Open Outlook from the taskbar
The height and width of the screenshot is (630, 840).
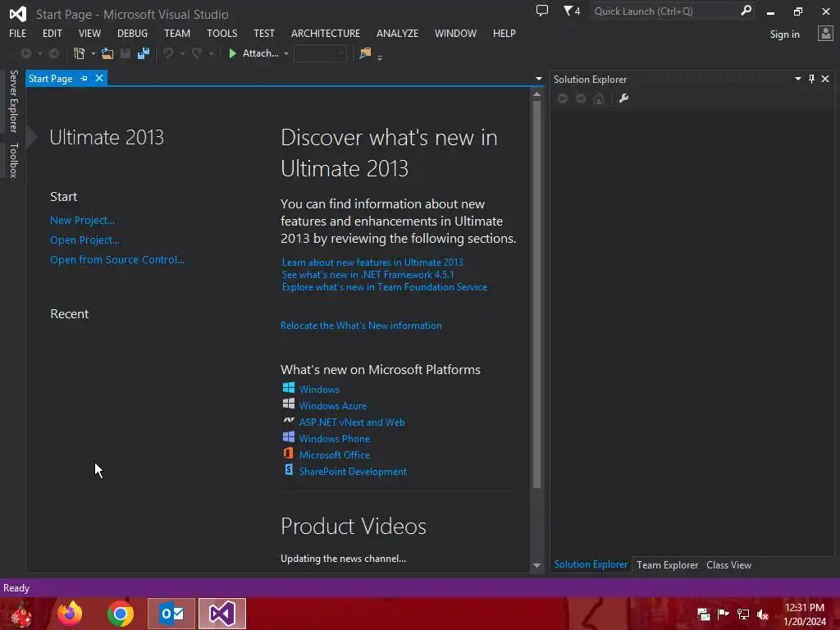click(x=171, y=614)
